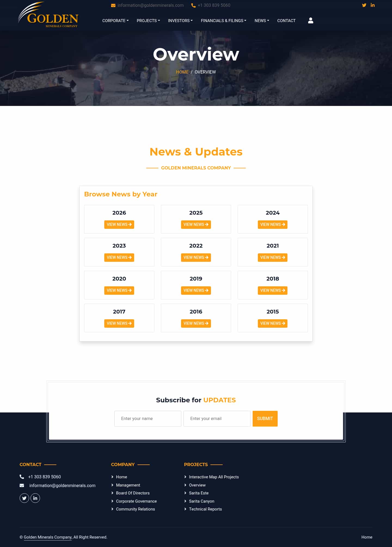Click the footer email information@goldenminerals.com
This screenshot has height=547, width=392.
point(62,485)
